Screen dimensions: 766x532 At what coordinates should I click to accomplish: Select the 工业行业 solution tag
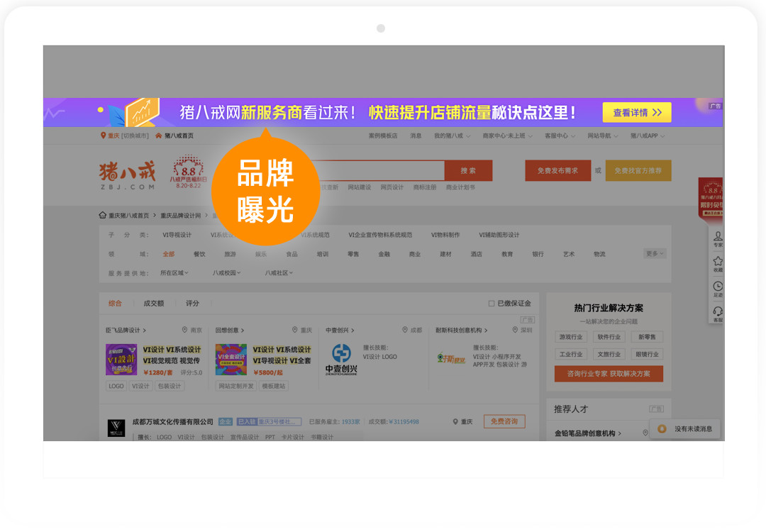click(x=570, y=354)
